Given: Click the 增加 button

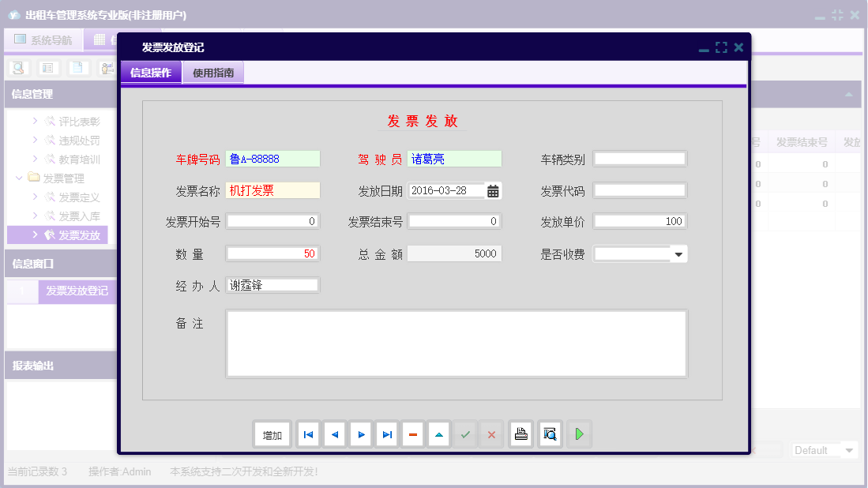Looking at the screenshot, I should click(x=272, y=434).
